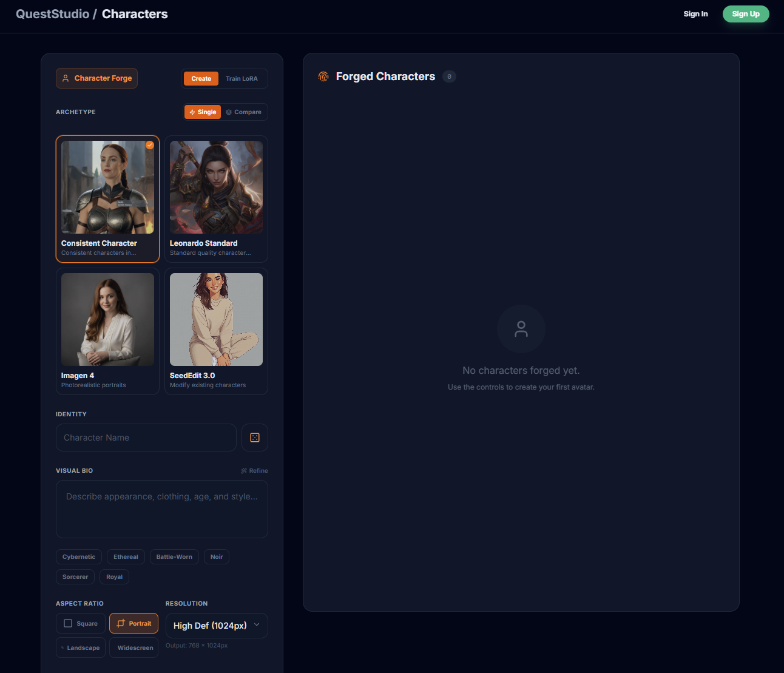Click the magic wand Refine icon
Viewport: 784px width, 673px height.
coord(245,470)
